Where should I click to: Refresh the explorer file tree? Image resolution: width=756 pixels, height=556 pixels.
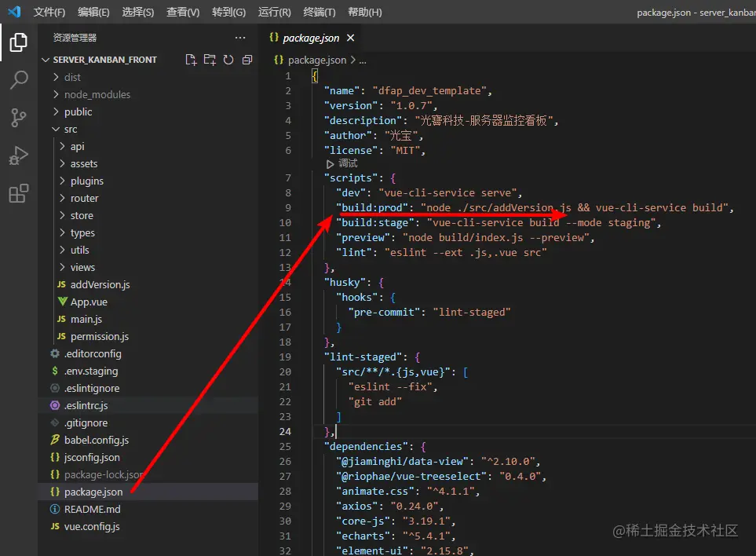point(228,60)
